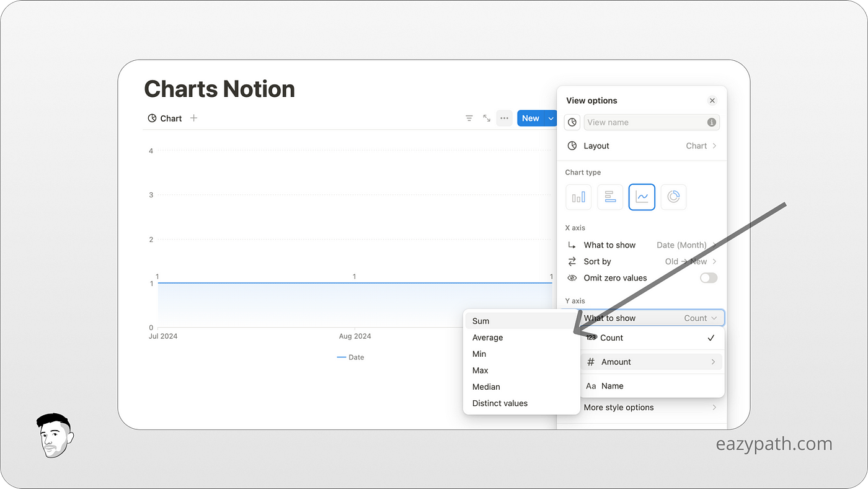
Task: Add a new view with plus icon
Action: [x=193, y=118]
